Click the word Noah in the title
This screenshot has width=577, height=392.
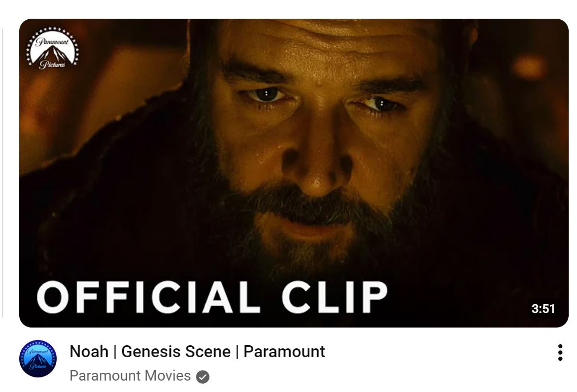[89, 351]
